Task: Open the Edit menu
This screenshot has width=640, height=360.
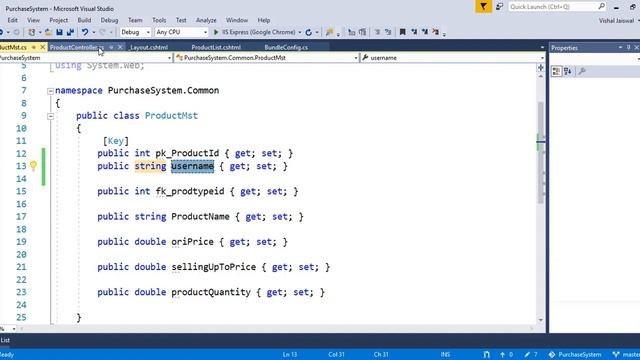Action: 12,20
